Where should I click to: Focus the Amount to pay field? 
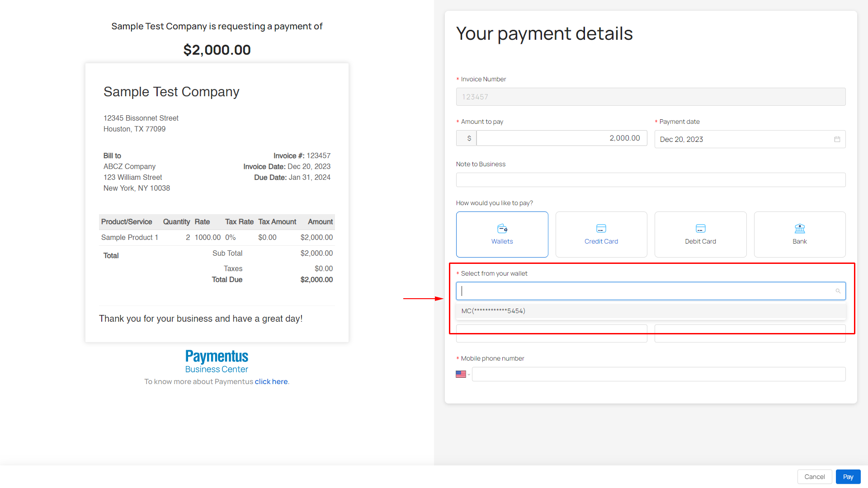pos(561,138)
